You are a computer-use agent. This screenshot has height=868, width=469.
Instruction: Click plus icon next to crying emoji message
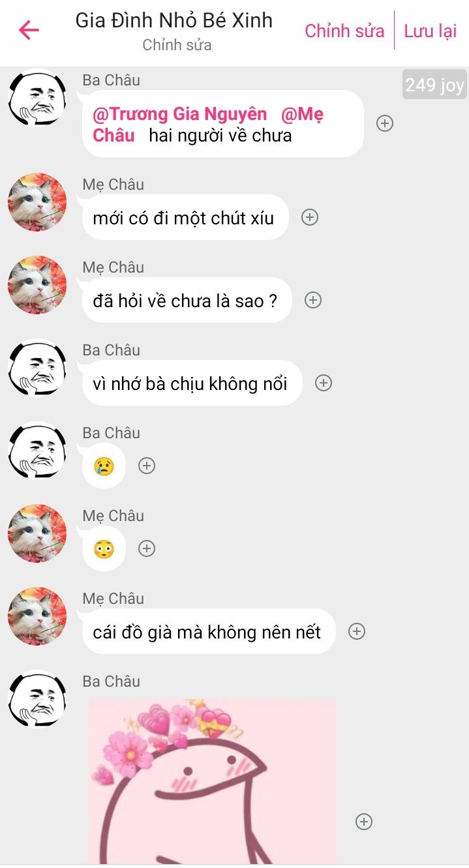(x=147, y=466)
